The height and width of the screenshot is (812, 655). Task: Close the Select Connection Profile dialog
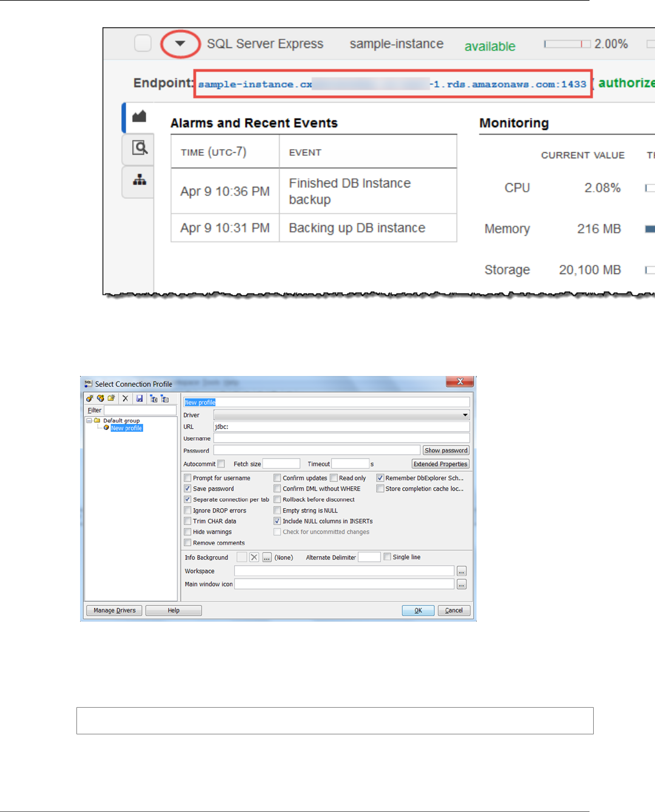pyautogui.click(x=460, y=381)
